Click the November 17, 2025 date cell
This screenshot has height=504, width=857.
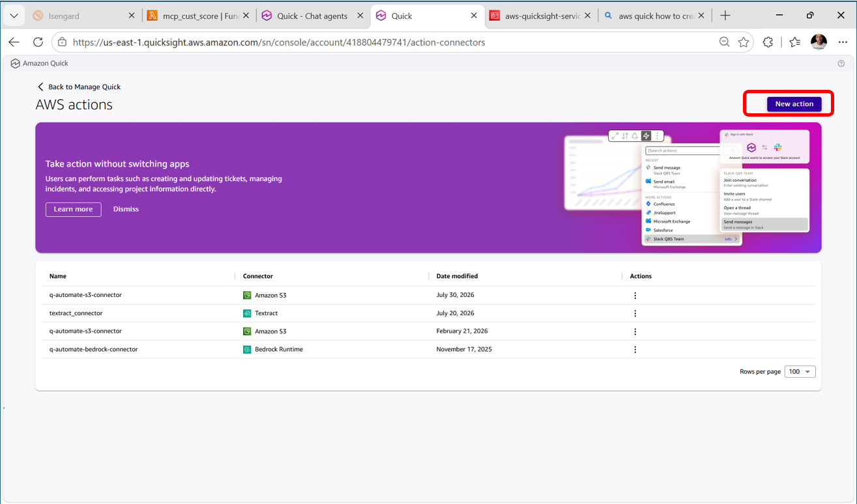click(464, 350)
